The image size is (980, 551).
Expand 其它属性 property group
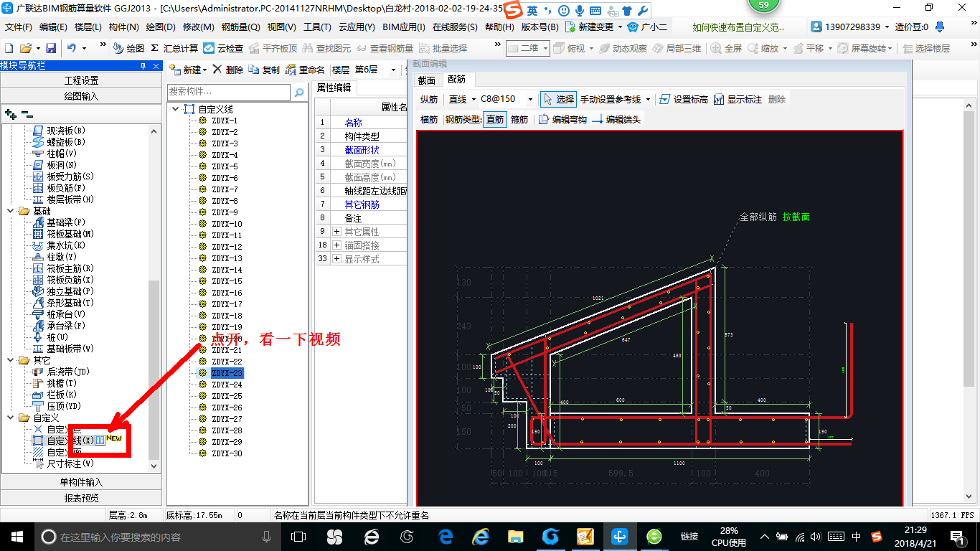tap(337, 232)
